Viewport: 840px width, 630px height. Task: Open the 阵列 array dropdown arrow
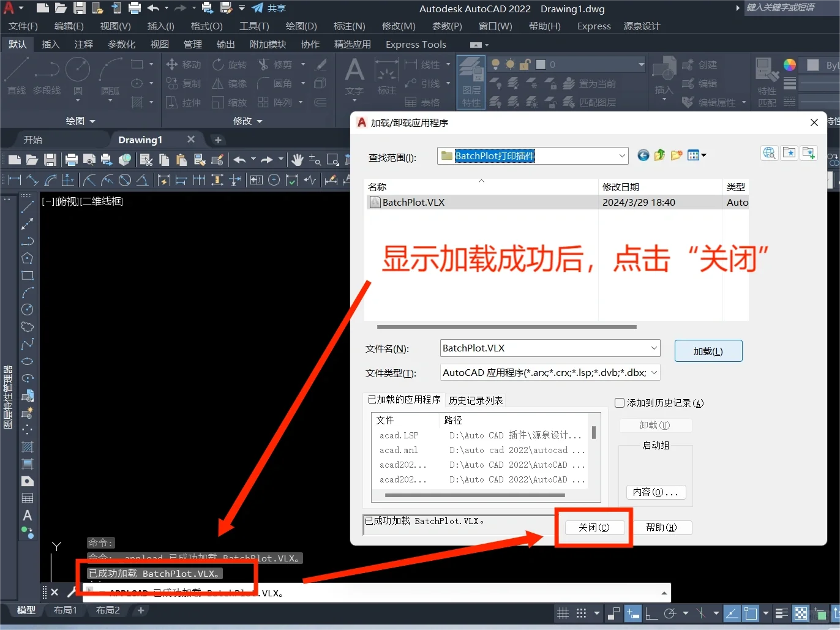tap(301, 102)
